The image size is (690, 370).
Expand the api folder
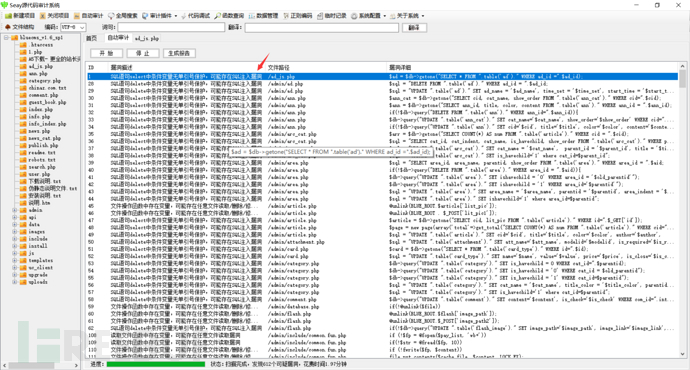coord(15,217)
